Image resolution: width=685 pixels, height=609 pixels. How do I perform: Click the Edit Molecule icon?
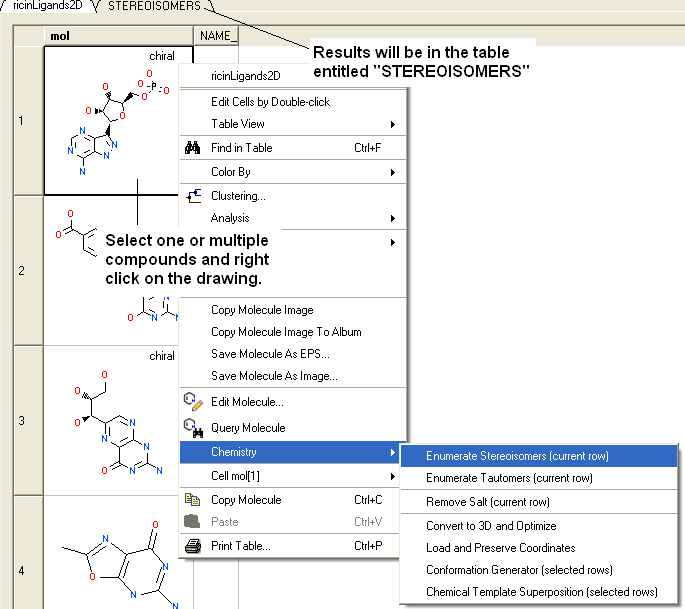point(194,402)
